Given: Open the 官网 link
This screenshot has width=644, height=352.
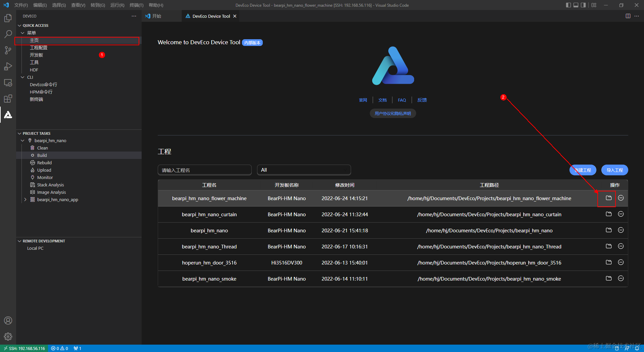Looking at the screenshot, I should [x=363, y=100].
